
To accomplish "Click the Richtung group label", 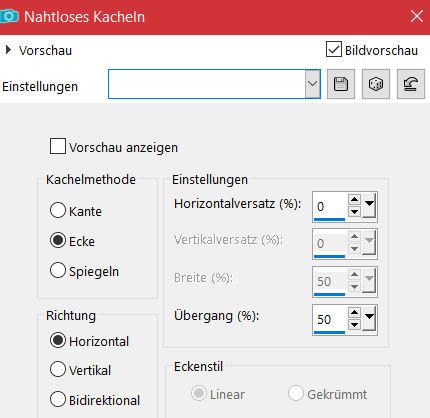I will tap(71, 315).
